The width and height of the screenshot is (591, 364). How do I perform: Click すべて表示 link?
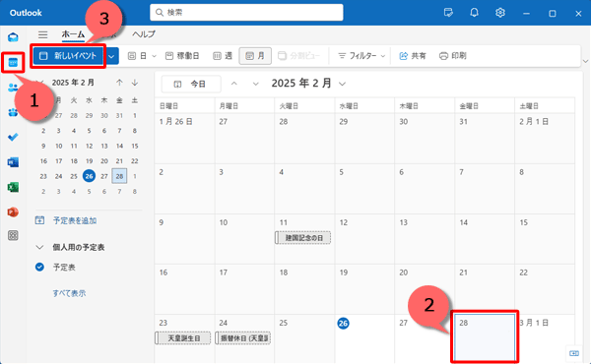click(69, 293)
